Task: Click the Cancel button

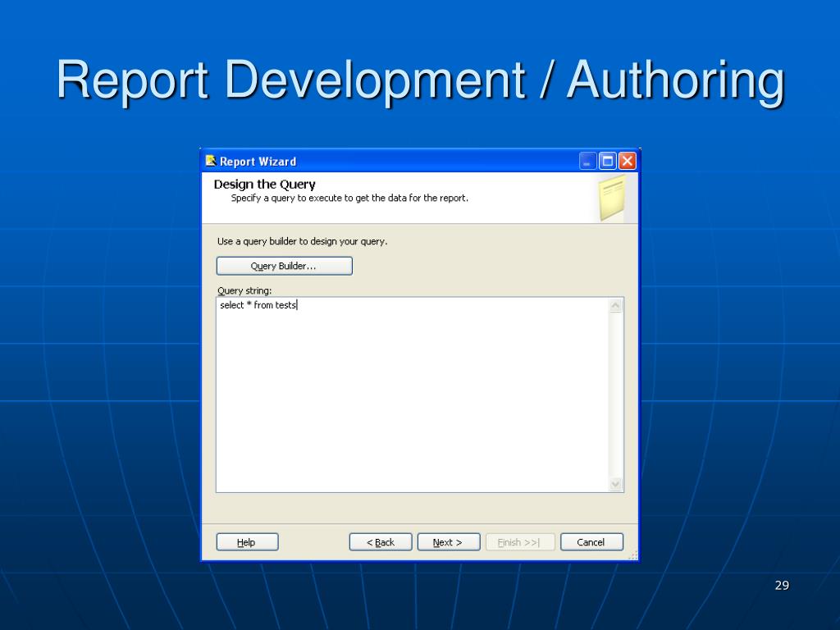Action: point(591,542)
